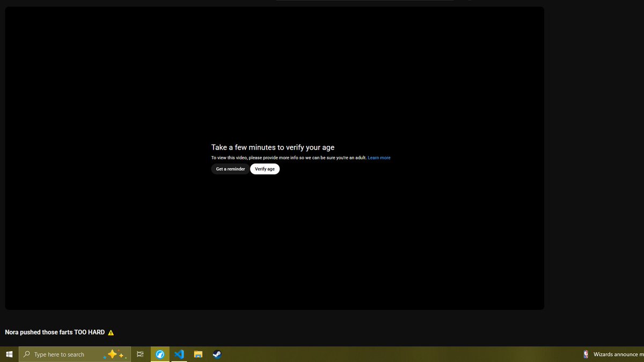This screenshot has width=644, height=362.
Task: Open the 'Wizards announce' news headline
Action: (x=618, y=354)
